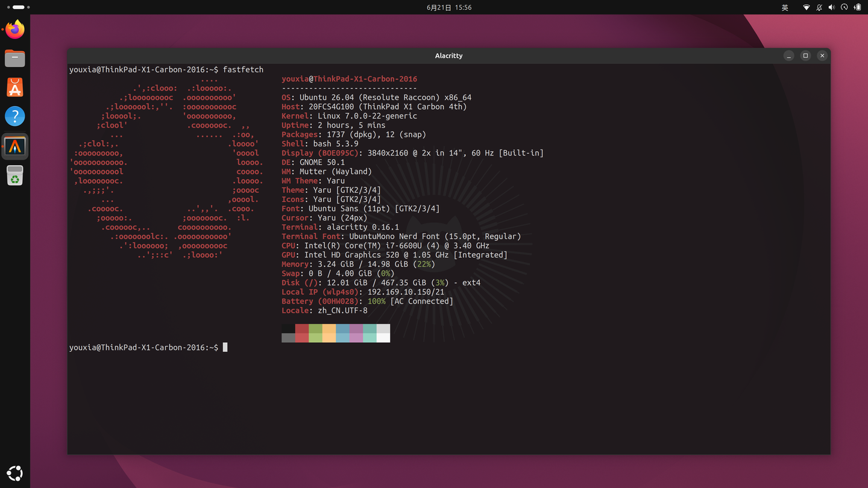Click the shell value "bash 5.3.9"
This screenshot has width=868, height=488.
(x=336, y=144)
